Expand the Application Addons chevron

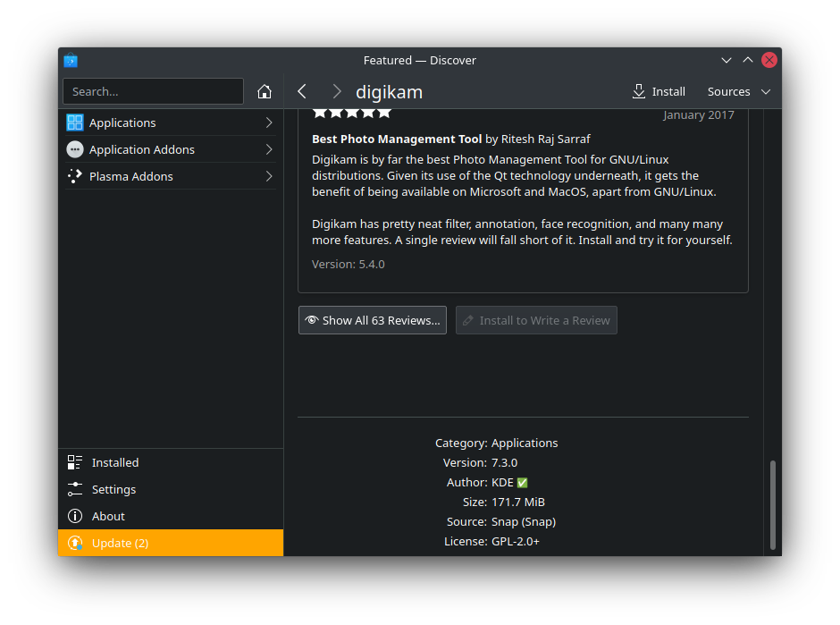click(269, 149)
